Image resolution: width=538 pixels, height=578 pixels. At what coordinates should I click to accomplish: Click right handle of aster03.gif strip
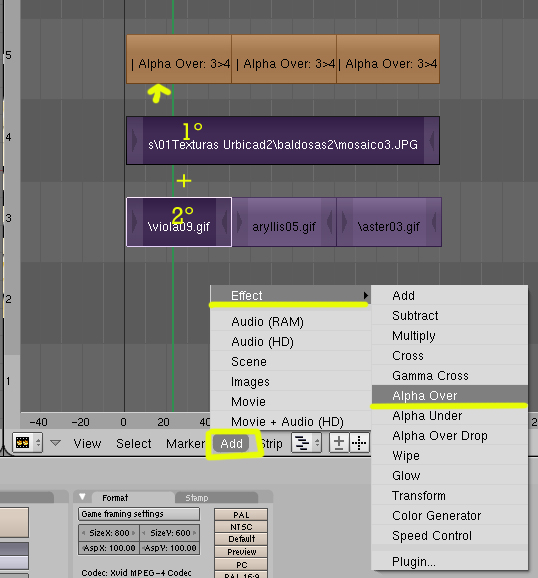click(x=434, y=222)
